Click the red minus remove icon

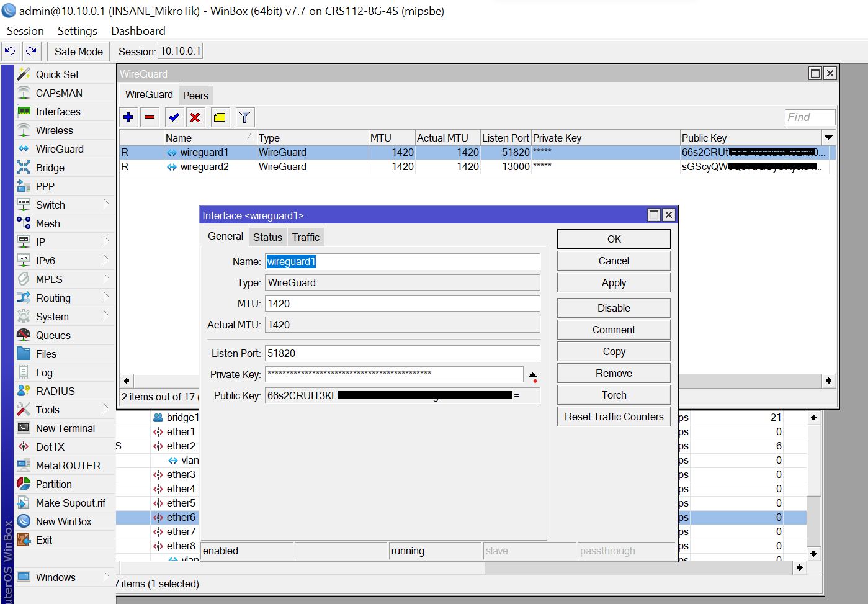tap(150, 117)
